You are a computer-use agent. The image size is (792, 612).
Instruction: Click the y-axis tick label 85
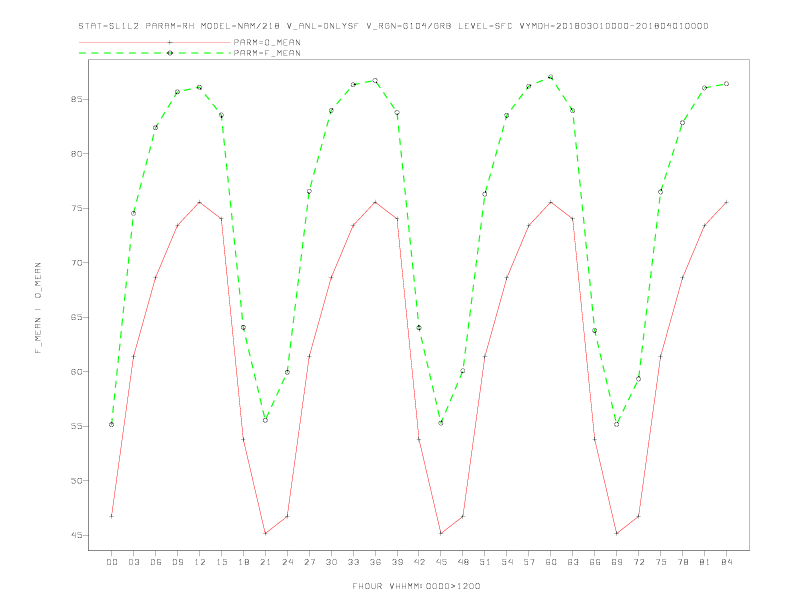pos(76,99)
